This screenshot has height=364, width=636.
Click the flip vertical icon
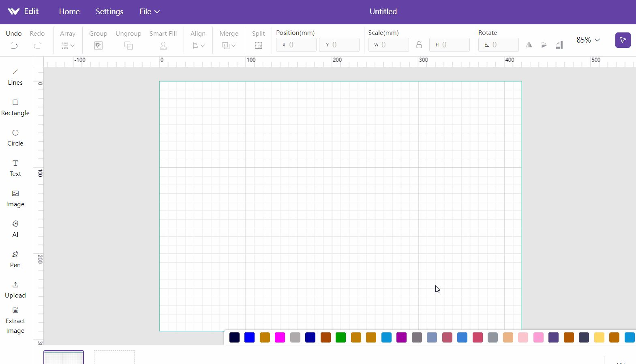click(544, 45)
